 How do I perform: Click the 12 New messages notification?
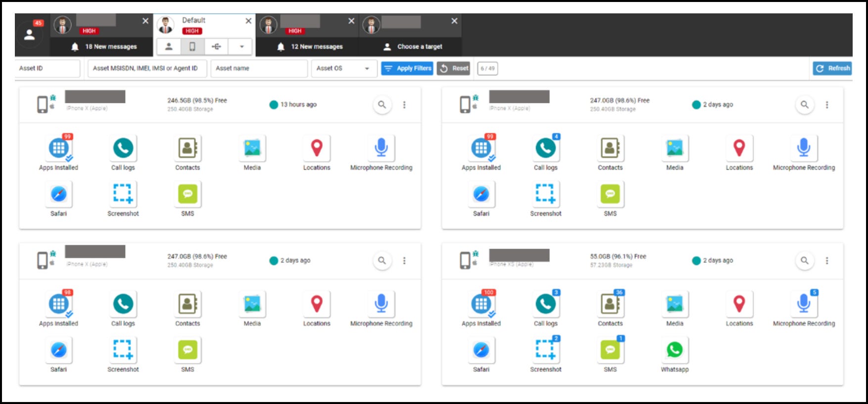pos(310,47)
